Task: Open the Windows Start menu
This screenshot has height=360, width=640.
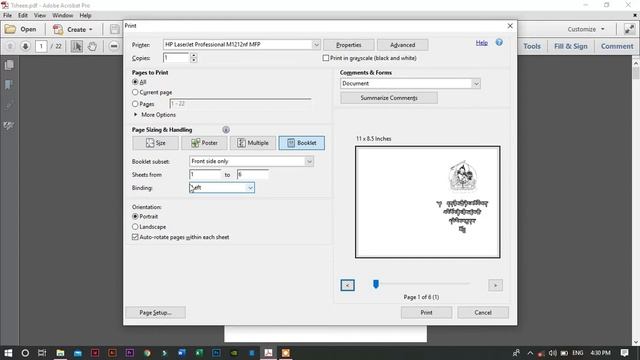Action: [x=8, y=353]
